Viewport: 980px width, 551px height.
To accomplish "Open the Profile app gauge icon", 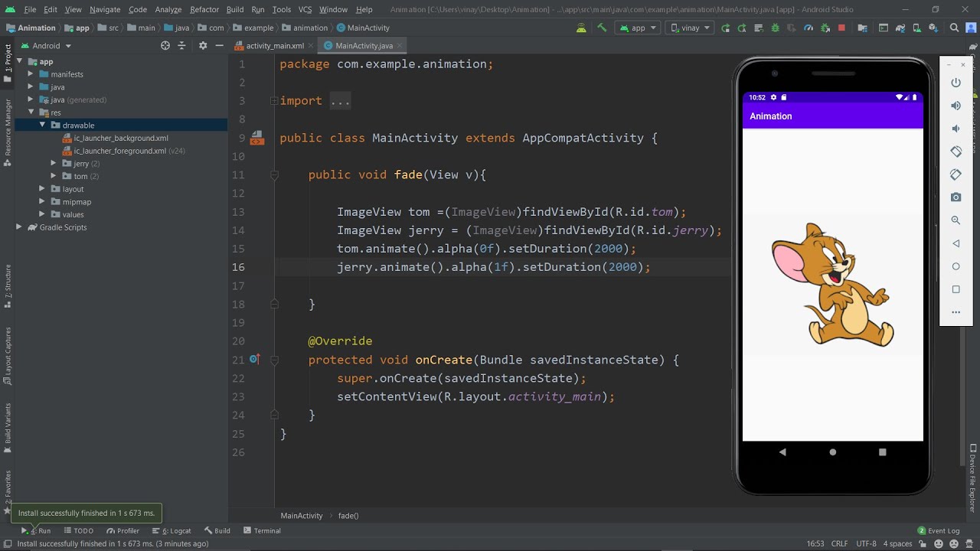I will (x=808, y=28).
